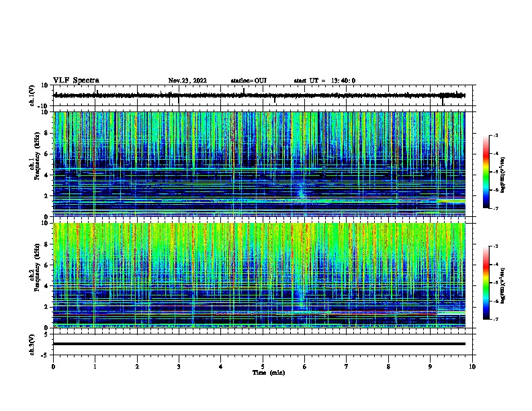
Task: Click the -5 tick on ch.3(V) axis
Action: click(46, 355)
